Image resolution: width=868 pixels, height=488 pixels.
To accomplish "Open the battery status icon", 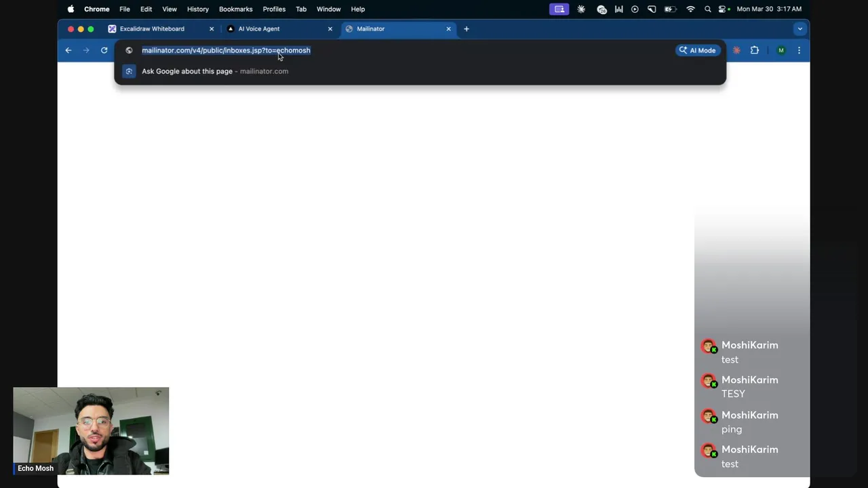I will [x=670, y=9].
